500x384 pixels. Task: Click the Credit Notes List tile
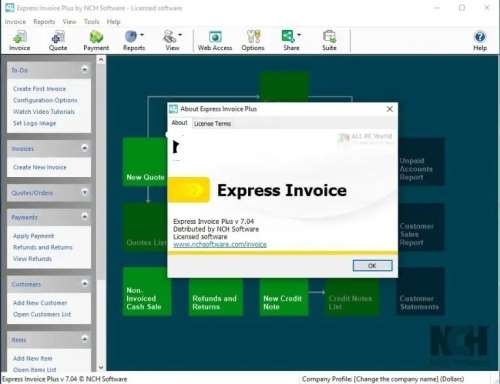352,297
